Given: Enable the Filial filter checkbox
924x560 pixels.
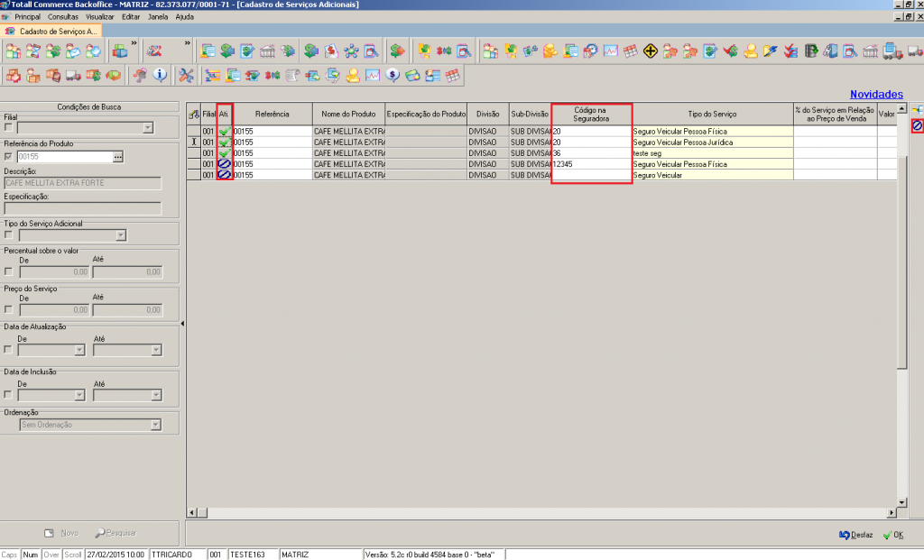Looking at the screenshot, I should coord(9,128).
